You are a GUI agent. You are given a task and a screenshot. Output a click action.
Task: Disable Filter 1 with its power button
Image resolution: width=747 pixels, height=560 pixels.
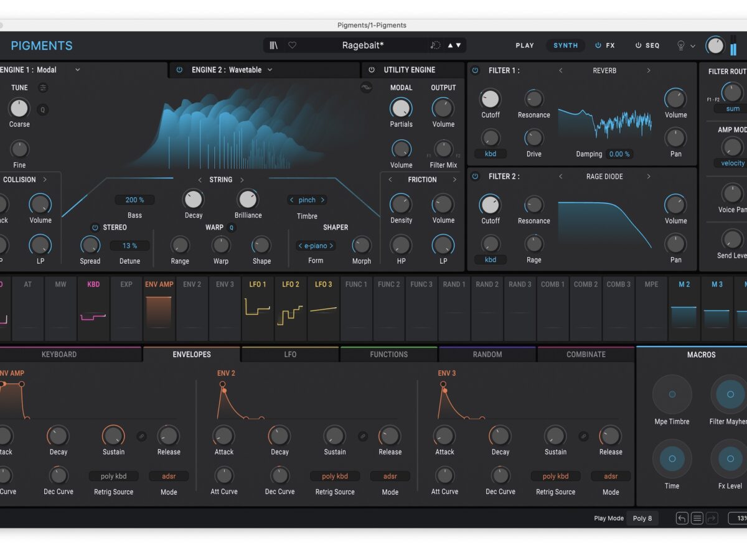(475, 70)
